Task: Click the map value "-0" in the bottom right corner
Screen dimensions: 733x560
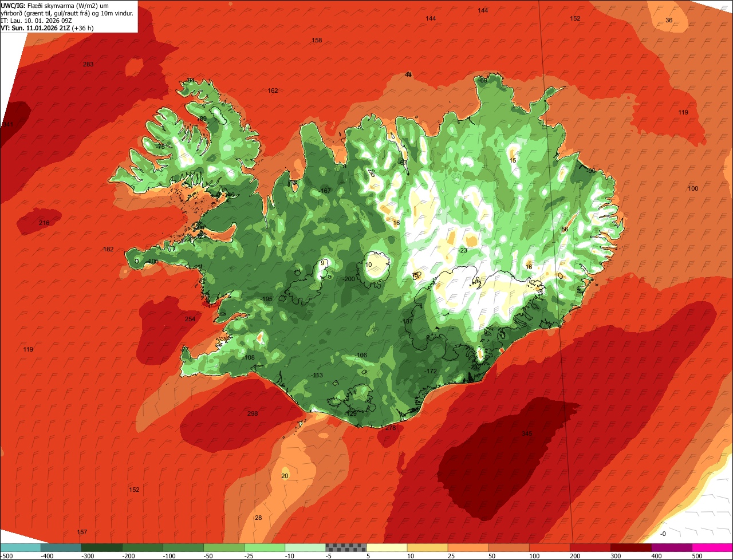Action: [663, 534]
